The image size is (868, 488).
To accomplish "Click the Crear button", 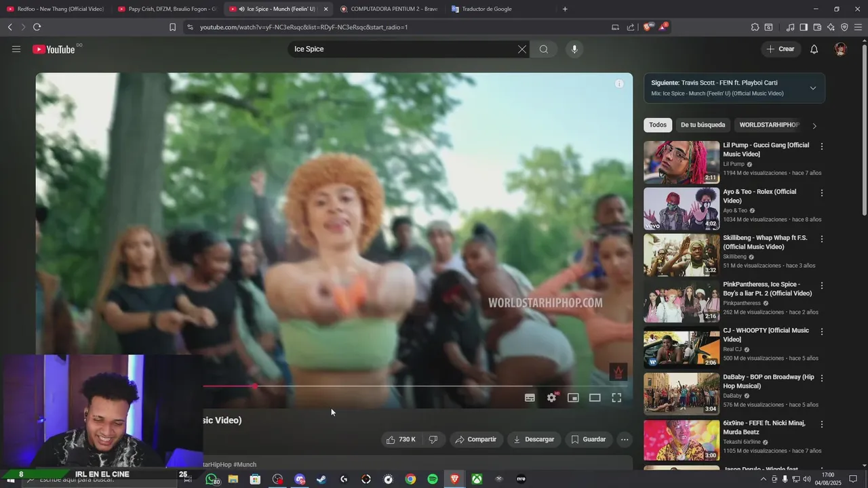I will pos(781,49).
